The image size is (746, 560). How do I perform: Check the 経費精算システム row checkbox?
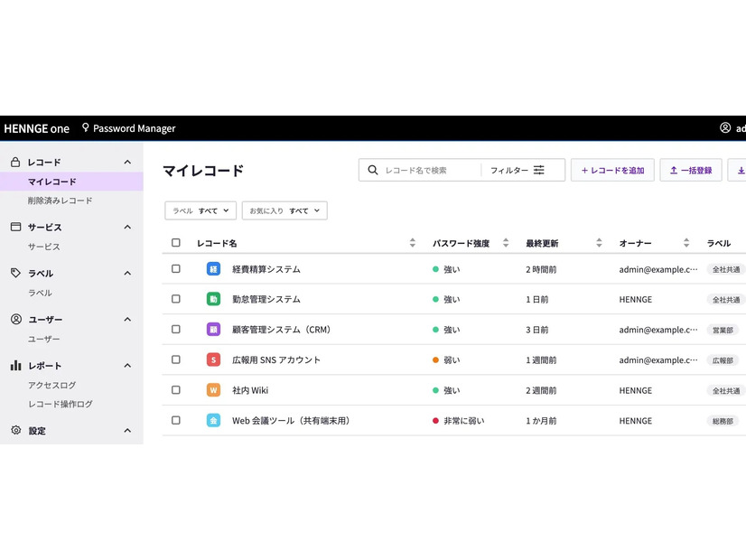pos(176,269)
